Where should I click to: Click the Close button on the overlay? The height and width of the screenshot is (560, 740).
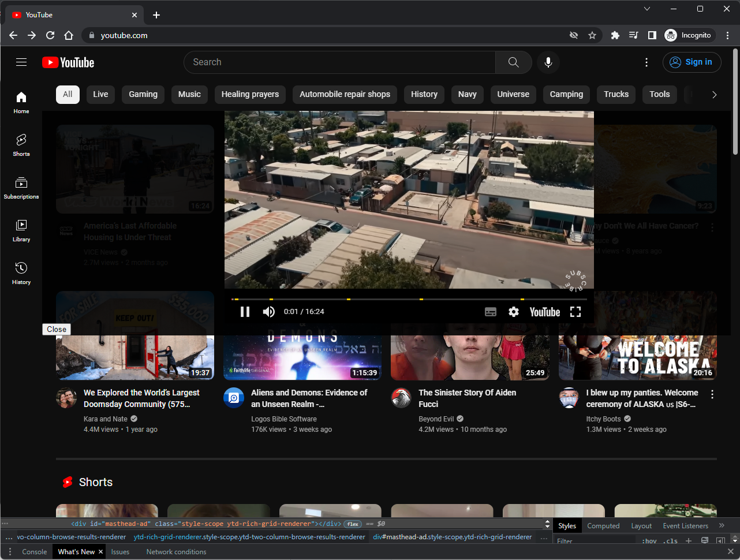click(x=57, y=329)
